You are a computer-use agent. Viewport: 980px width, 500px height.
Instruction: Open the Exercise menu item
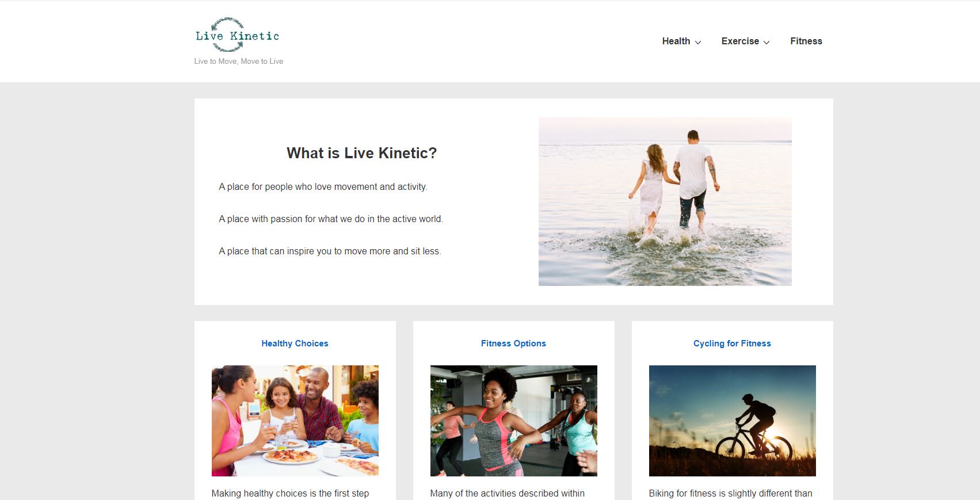[740, 41]
